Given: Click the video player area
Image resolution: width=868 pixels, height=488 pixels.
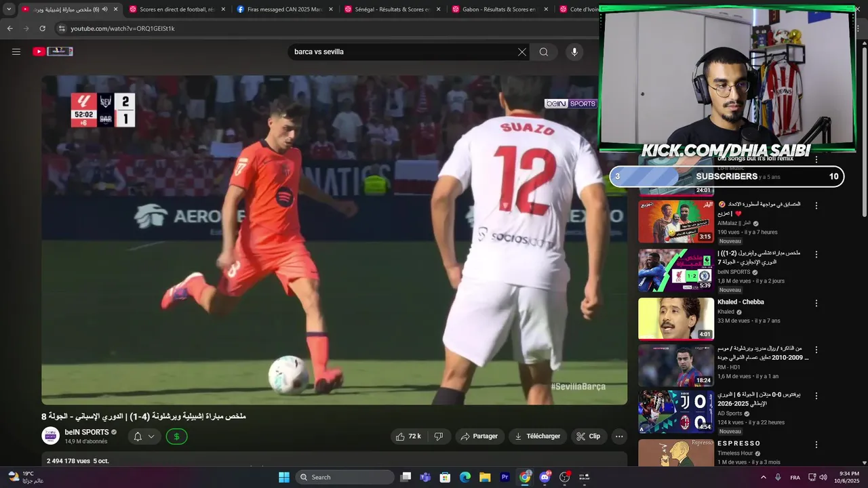Looking at the screenshot, I should (334, 240).
